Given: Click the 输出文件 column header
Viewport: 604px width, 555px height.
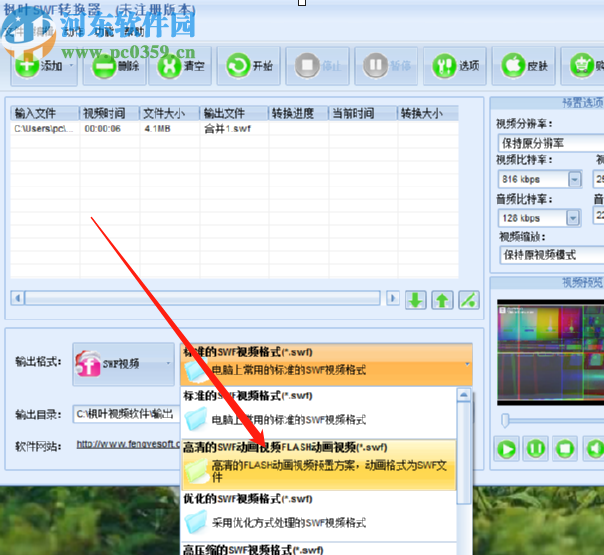Looking at the screenshot, I should pyautogui.click(x=234, y=113).
